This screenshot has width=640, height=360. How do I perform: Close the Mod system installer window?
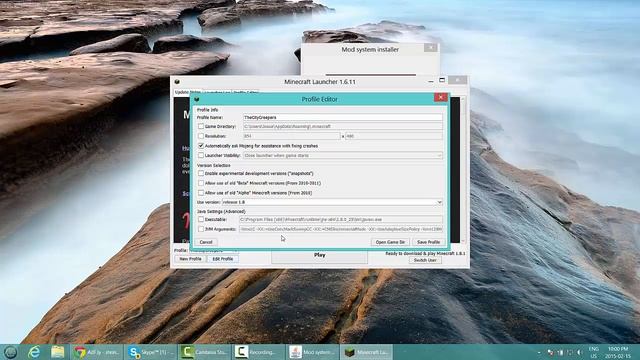pyautogui.click(x=431, y=48)
